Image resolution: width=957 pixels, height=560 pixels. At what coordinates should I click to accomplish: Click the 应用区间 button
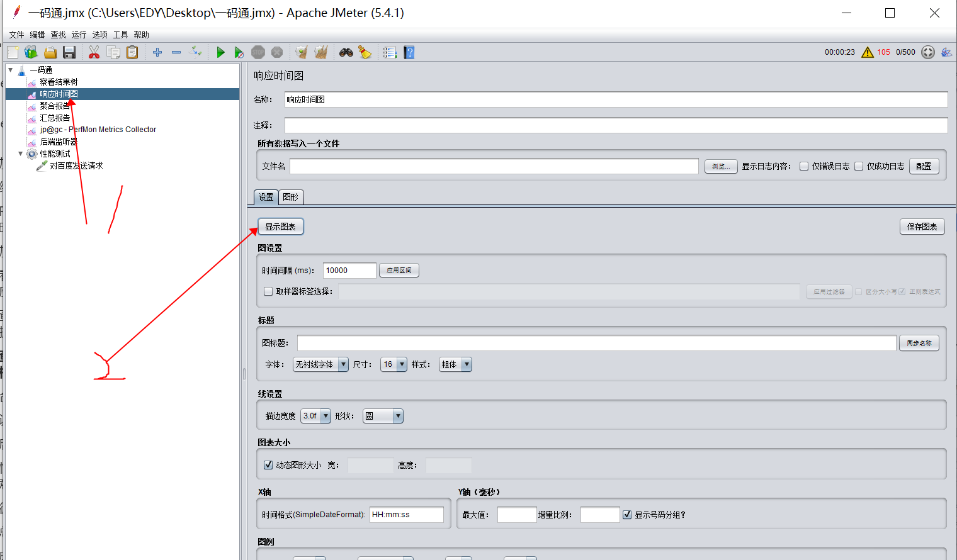click(399, 271)
